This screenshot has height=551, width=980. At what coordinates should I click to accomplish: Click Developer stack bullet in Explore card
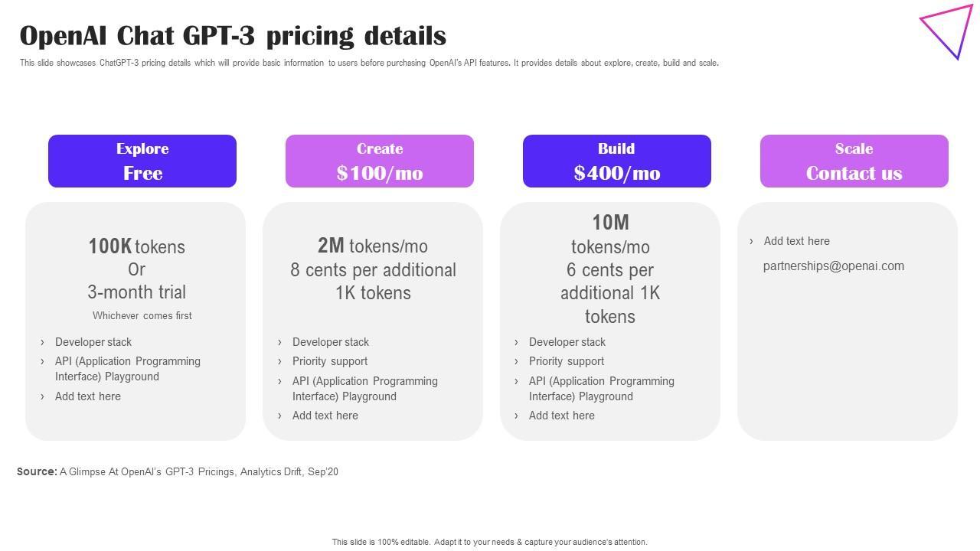tap(93, 342)
